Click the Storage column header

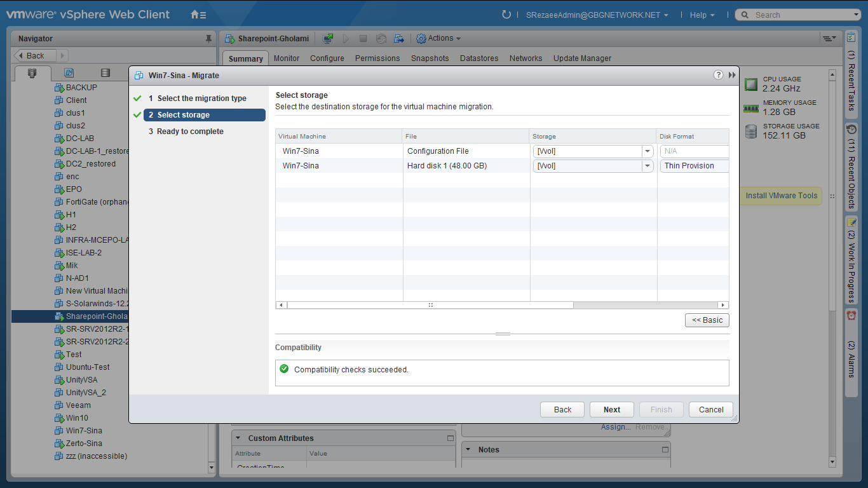(x=593, y=137)
